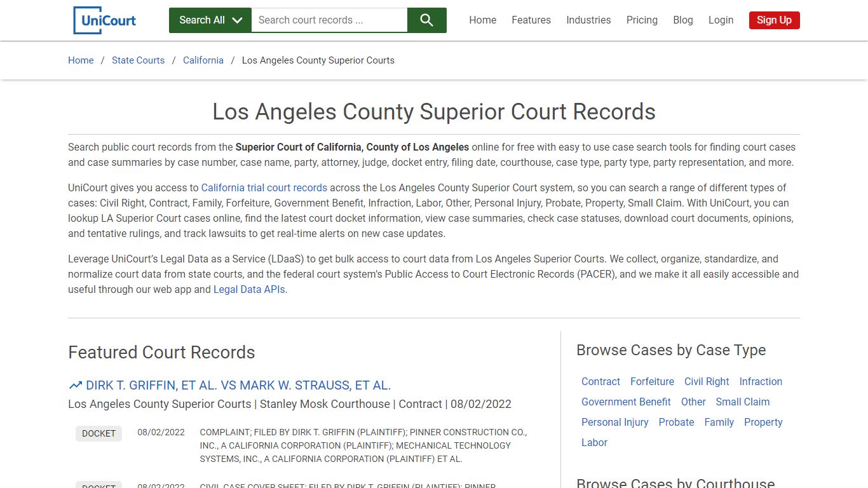Viewport: 868px width, 488px height.
Task: Open the Legal Data APIs link
Action: click(x=249, y=290)
